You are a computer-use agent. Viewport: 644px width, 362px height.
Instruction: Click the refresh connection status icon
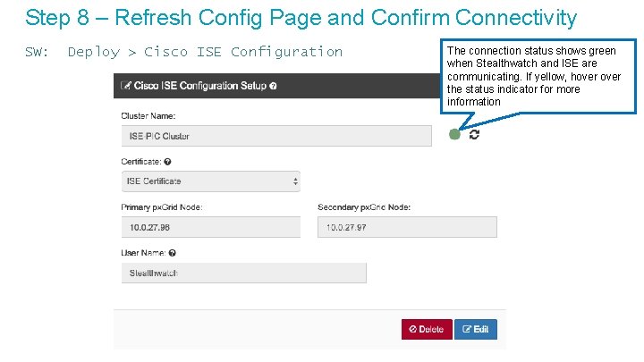pos(474,134)
